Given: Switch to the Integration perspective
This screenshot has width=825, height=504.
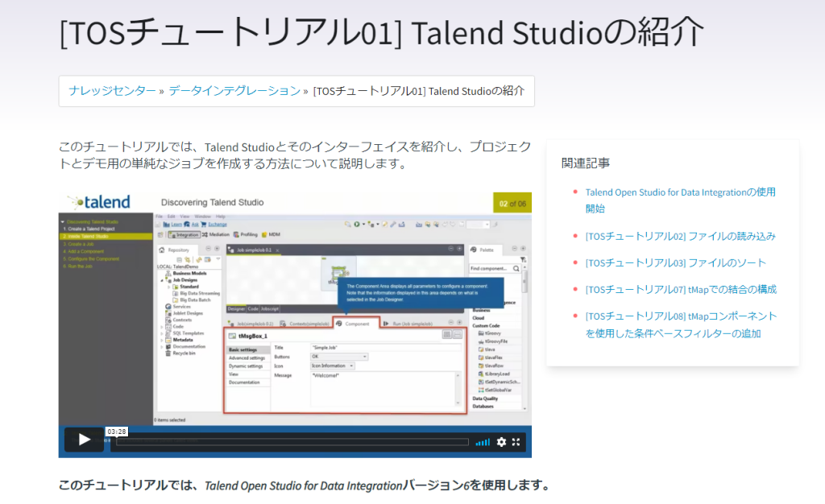Looking at the screenshot, I should tap(184, 235).
